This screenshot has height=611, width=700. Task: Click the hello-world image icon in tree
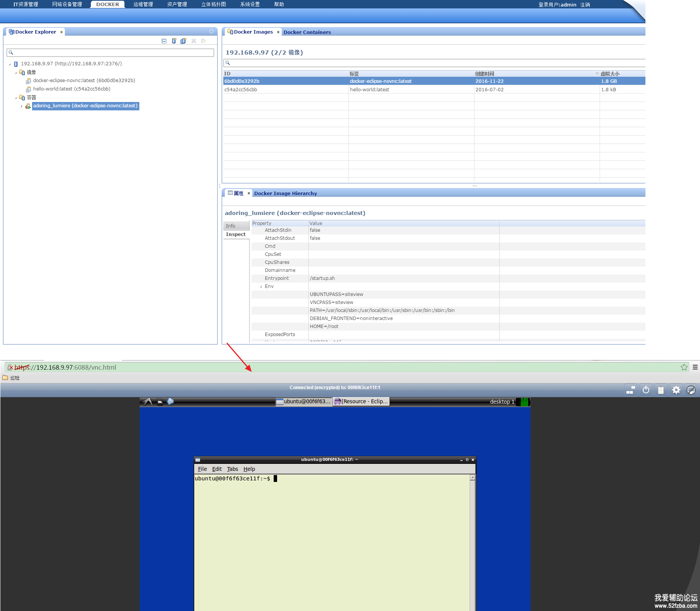click(x=28, y=89)
